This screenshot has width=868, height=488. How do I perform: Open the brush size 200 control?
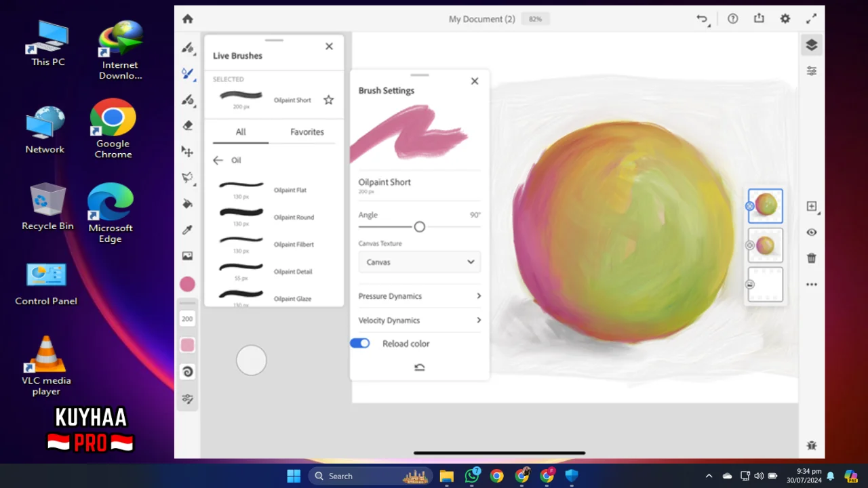point(187,319)
